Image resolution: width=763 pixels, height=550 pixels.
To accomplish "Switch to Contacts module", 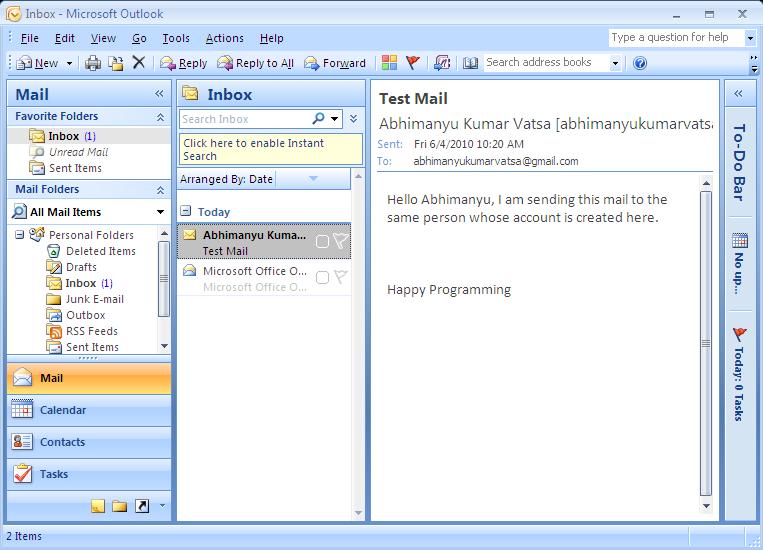I will click(x=89, y=442).
